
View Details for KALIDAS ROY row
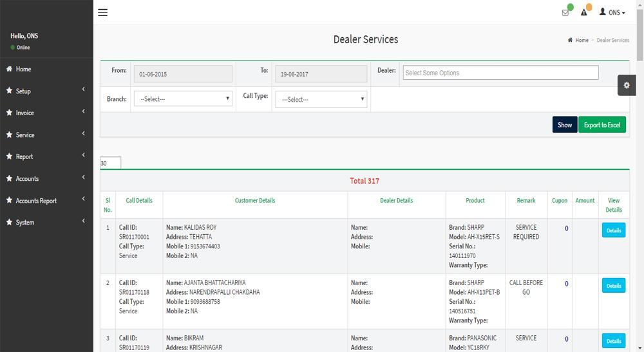[614, 230]
